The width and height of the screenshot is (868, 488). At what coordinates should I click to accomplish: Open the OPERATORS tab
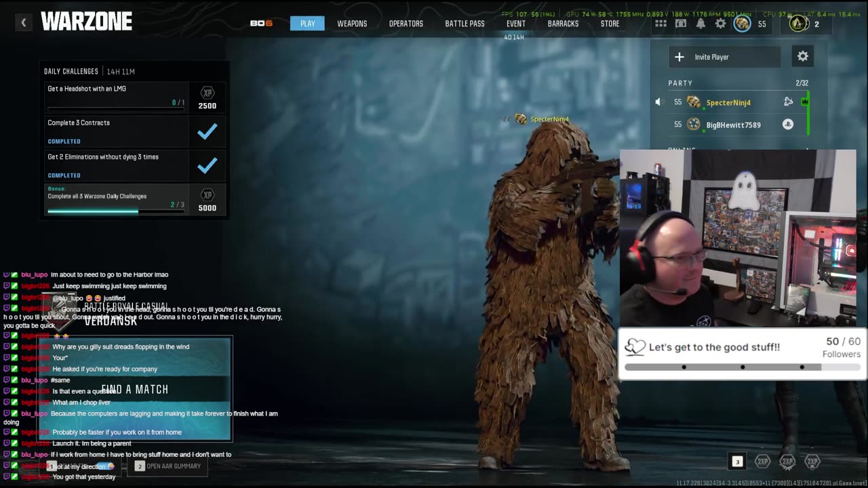pos(406,24)
